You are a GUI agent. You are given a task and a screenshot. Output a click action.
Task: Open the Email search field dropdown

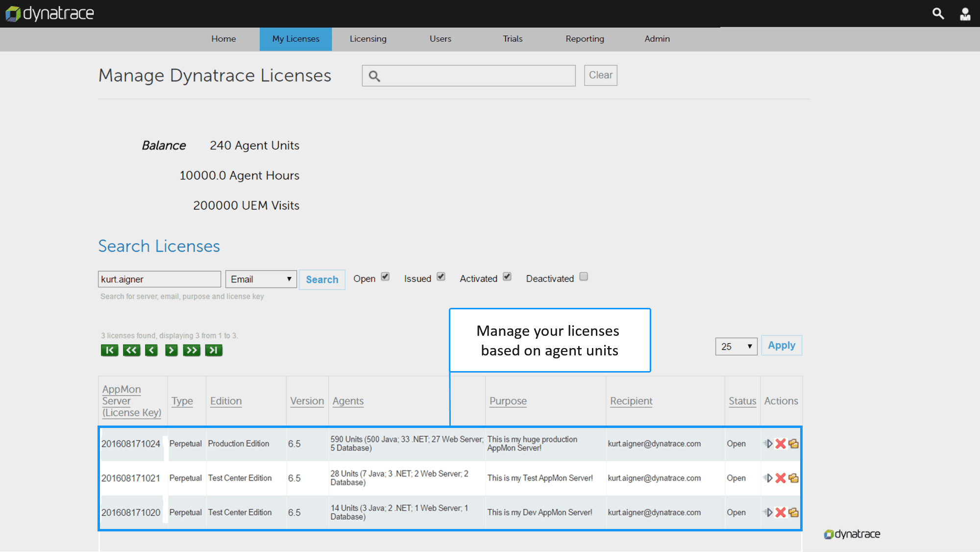[x=261, y=279]
